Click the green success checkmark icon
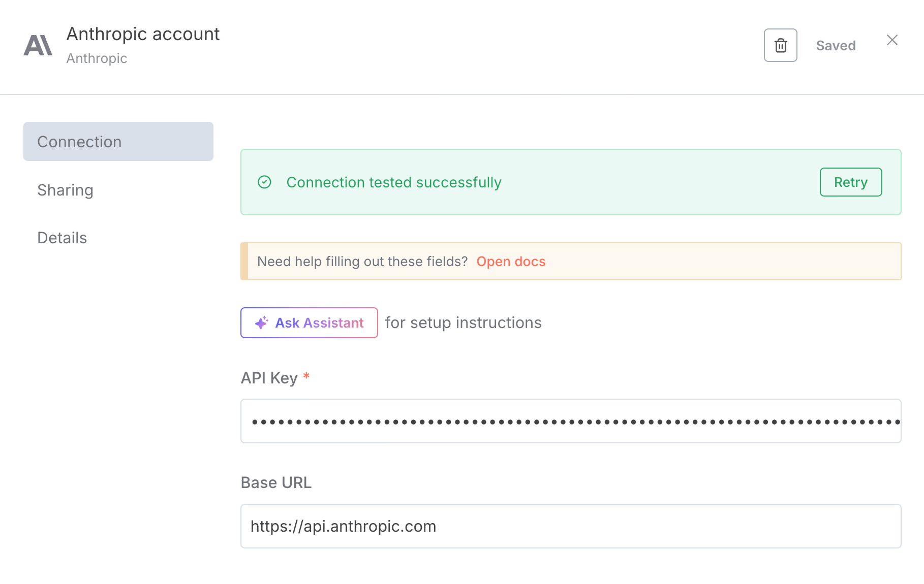Screen dimensions: 924x584 click(264, 182)
